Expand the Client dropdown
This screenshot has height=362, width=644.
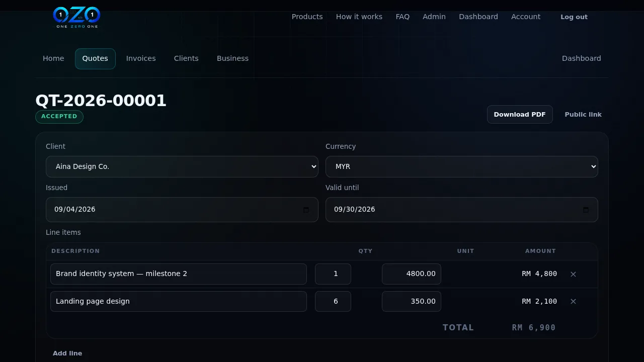coord(182,166)
